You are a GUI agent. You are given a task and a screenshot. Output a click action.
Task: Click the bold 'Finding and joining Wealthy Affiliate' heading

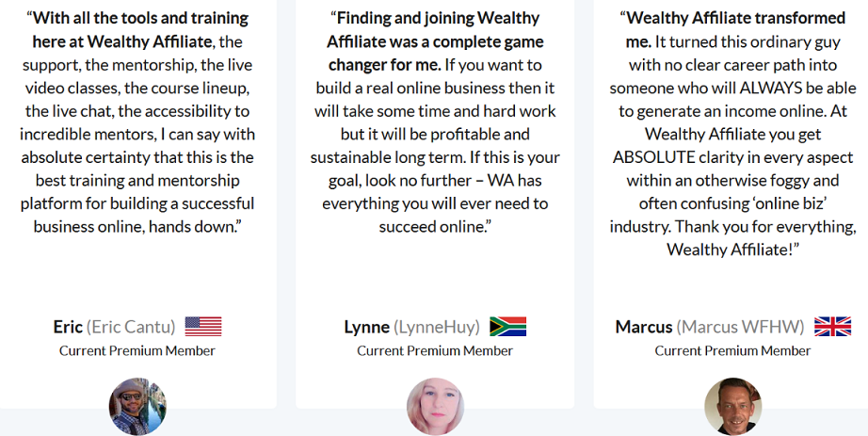[x=435, y=41]
